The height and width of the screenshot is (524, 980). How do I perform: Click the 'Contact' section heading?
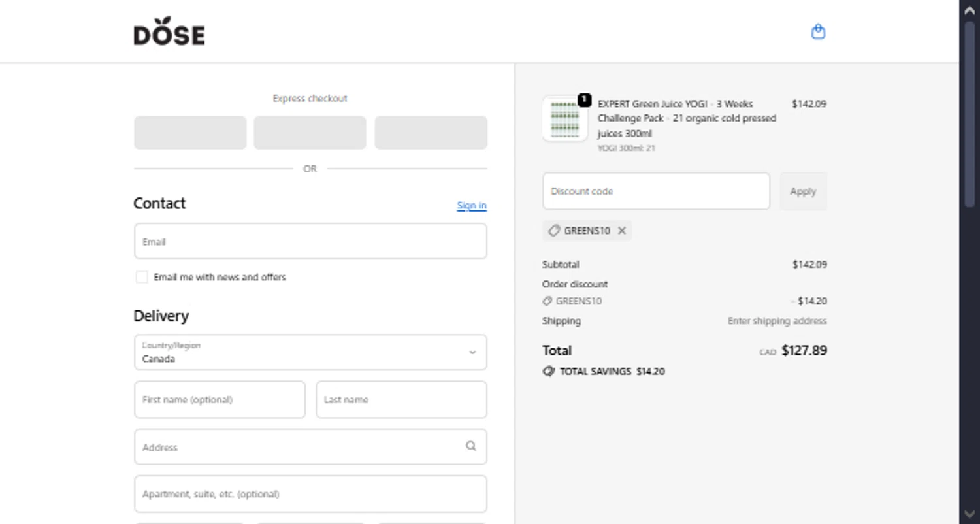point(159,203)
